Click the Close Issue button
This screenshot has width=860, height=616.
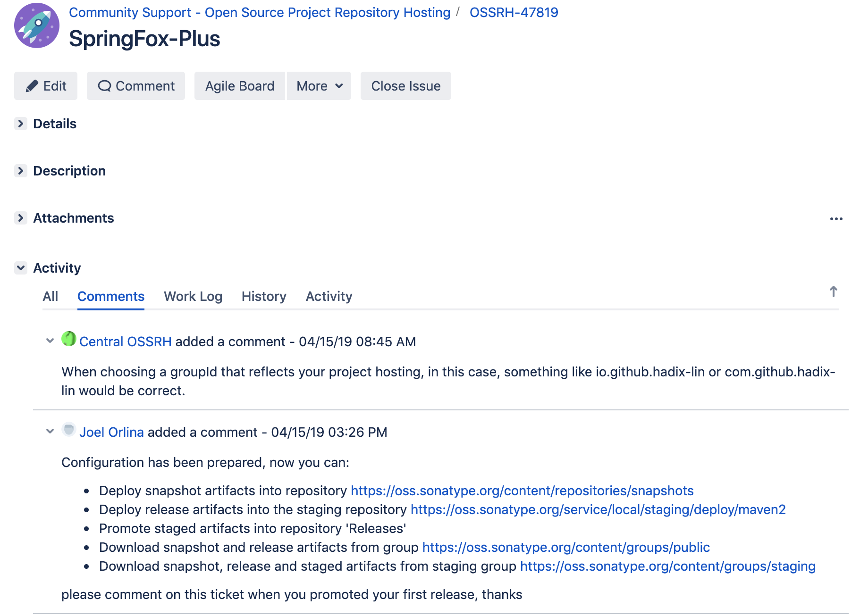click(x=406, y=86)
